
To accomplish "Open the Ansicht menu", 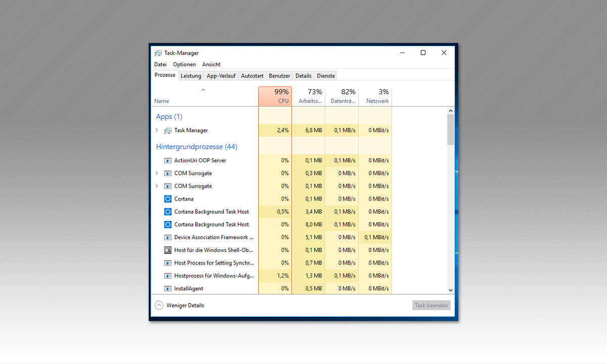I will click(211, 64).
